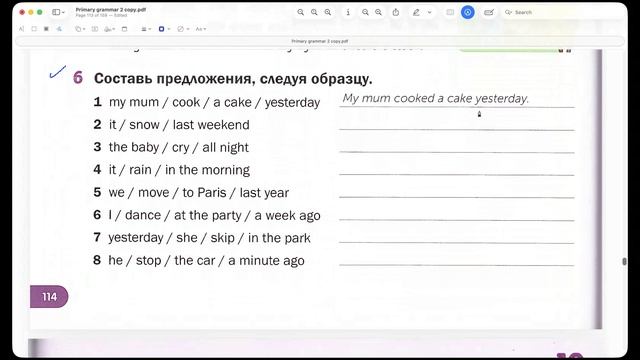Screen dimensions: 640x360
Task: Expand the Highlight color dropdown arrow
Action: click(429, 13)
